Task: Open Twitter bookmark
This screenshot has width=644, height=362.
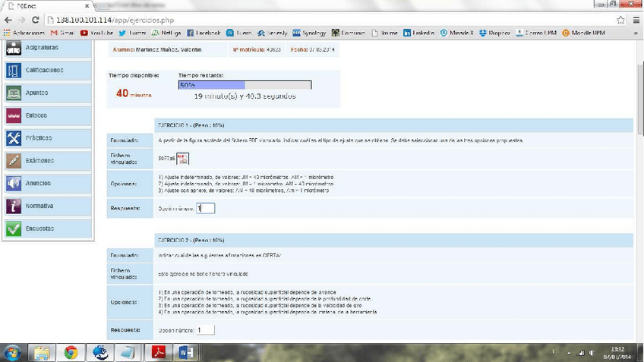Action: click(x=132, y=33)
